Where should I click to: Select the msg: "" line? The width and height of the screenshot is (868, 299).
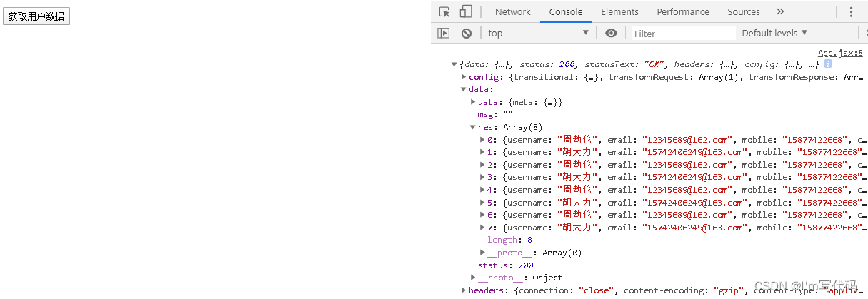pyautogui.click(x=495, y=114)
